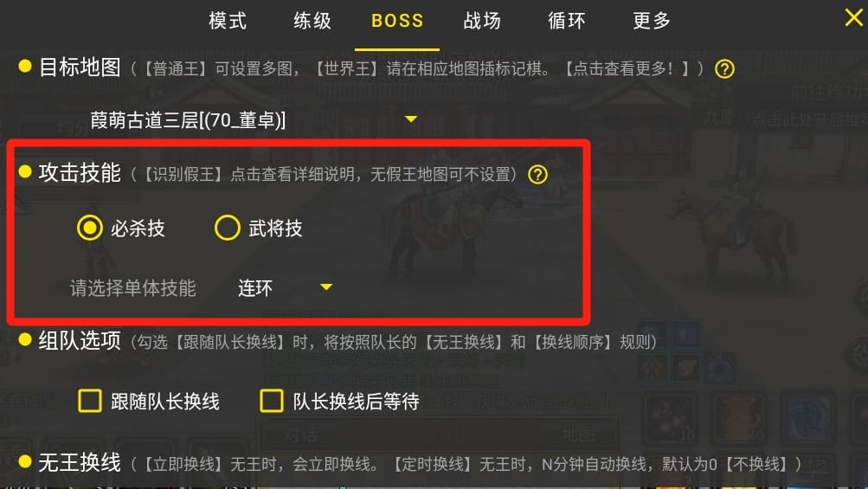
Task: Expand the 连环 skill dropdown arrow
Action: pos(326,286)
